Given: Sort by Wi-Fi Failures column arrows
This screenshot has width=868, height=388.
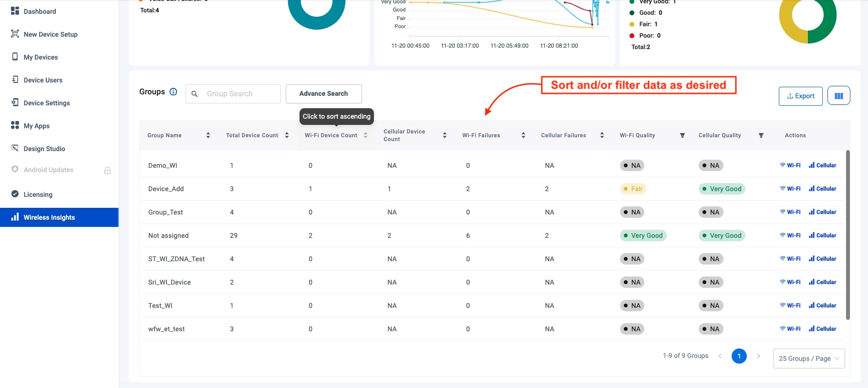Looking at the screenshot, I should pyautogui.click(x=523, y=135).
